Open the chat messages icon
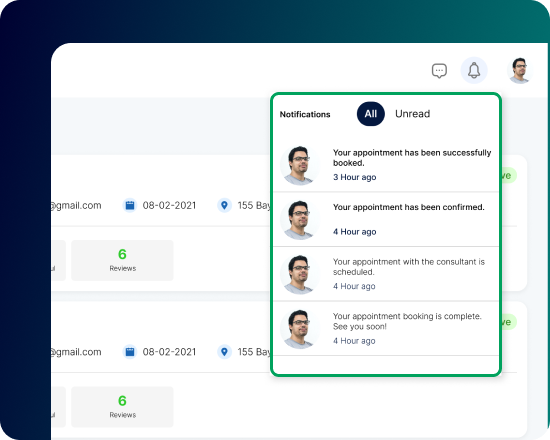 (x=439, y=71)
